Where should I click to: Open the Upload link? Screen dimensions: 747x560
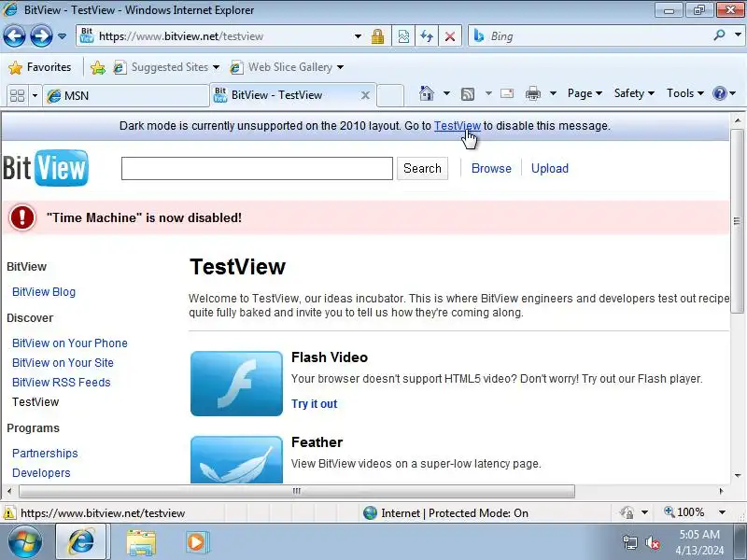coord(550,169)
